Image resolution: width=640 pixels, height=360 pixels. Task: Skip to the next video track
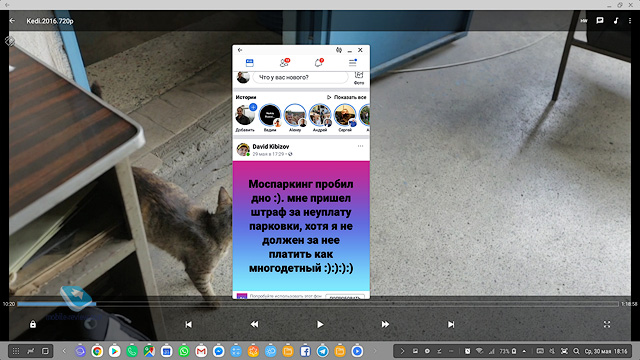[451, 324]
